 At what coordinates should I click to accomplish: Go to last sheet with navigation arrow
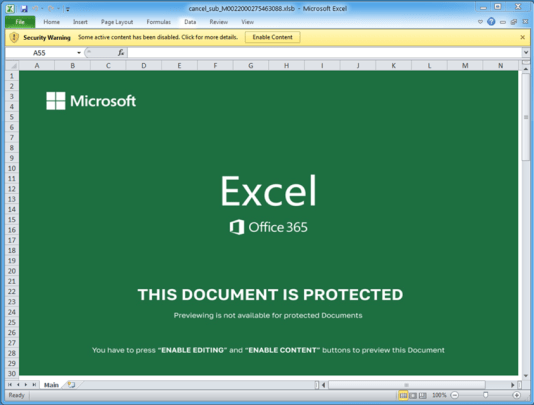34,385
